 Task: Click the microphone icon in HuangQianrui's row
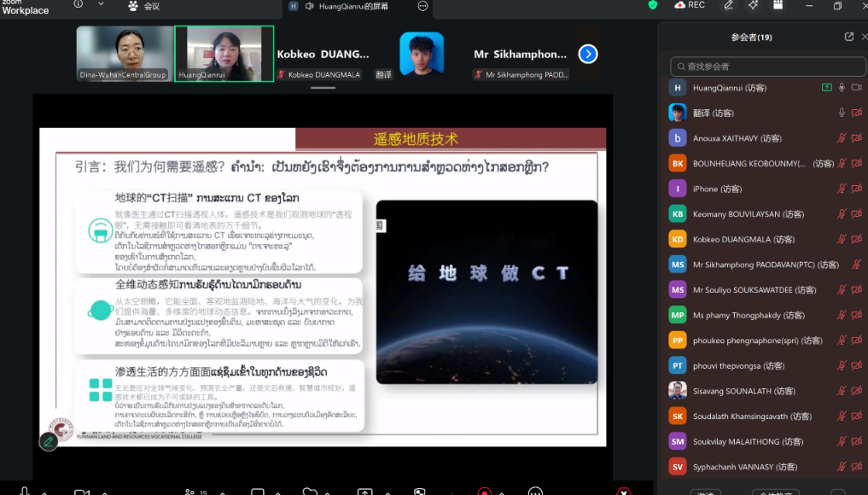pos(842,88)
